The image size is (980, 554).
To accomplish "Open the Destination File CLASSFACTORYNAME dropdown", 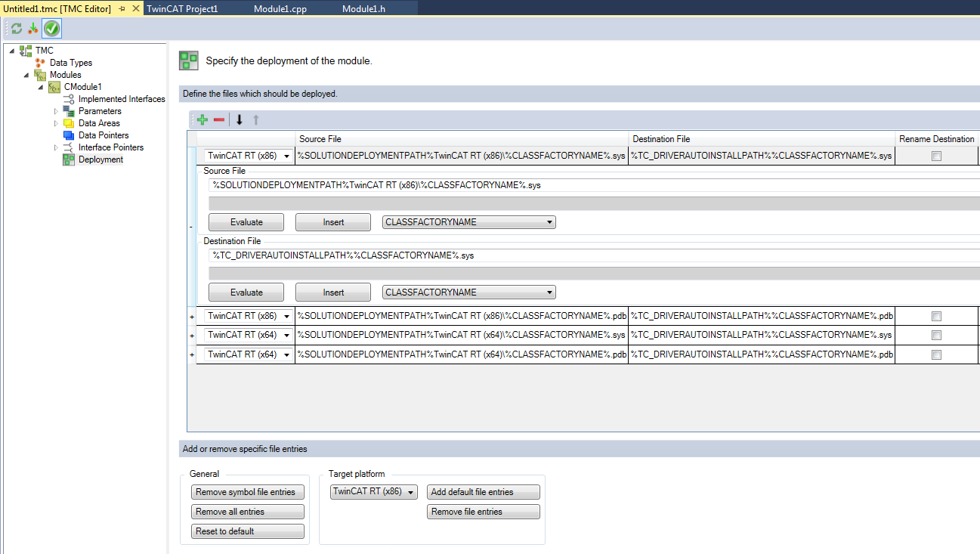I will tap(470, 292).
